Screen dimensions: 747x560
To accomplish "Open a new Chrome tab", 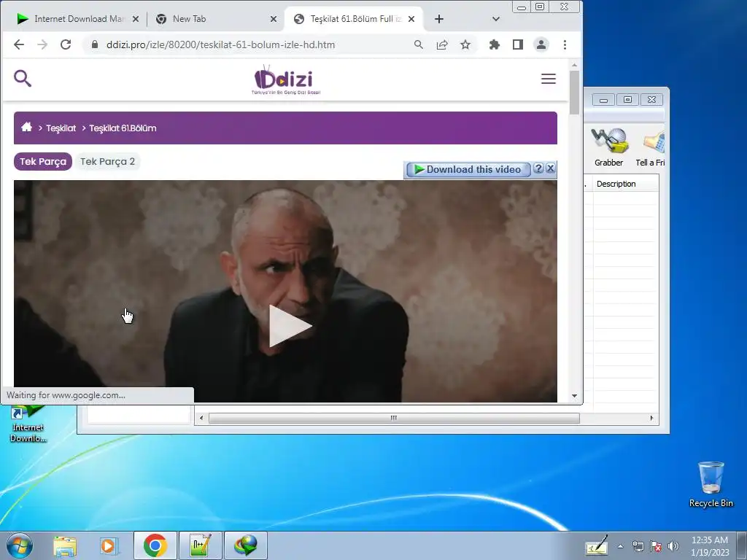I will click(439, 19).
